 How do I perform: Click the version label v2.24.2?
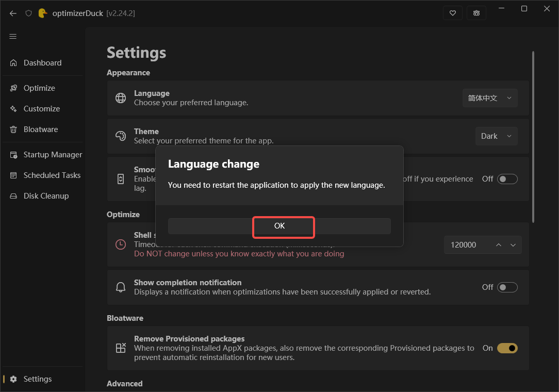click(x=121, y=13)
